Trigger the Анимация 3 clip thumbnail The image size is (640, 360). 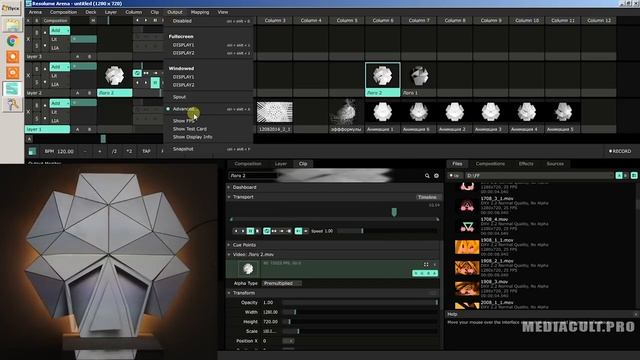pyautogui.click(x=491, y=112)
